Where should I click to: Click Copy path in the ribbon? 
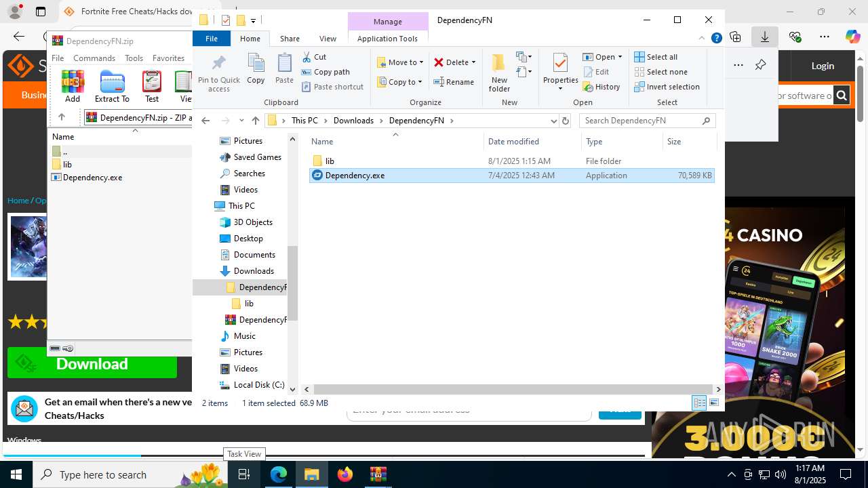(x=325, y=72)
